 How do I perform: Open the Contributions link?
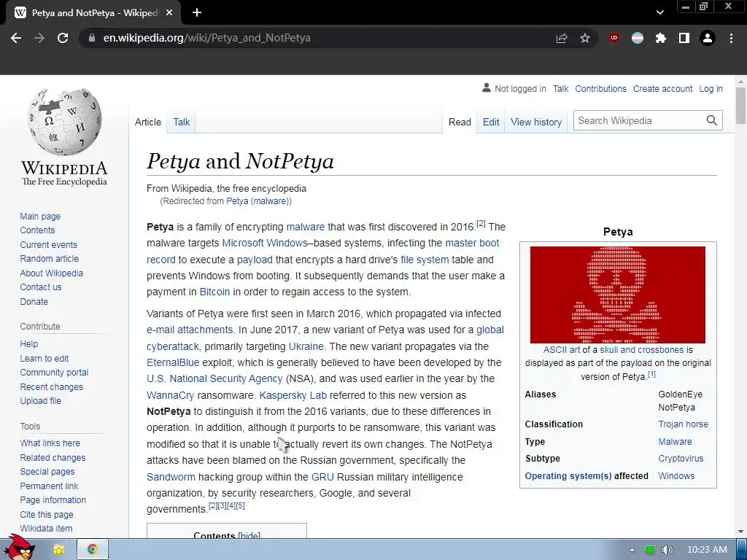[600, 88]
